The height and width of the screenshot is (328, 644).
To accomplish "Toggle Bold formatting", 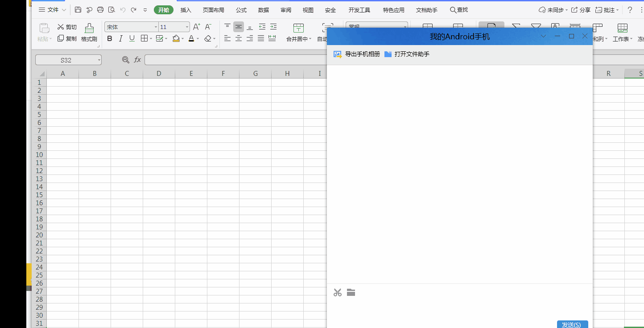I will 110,39.
